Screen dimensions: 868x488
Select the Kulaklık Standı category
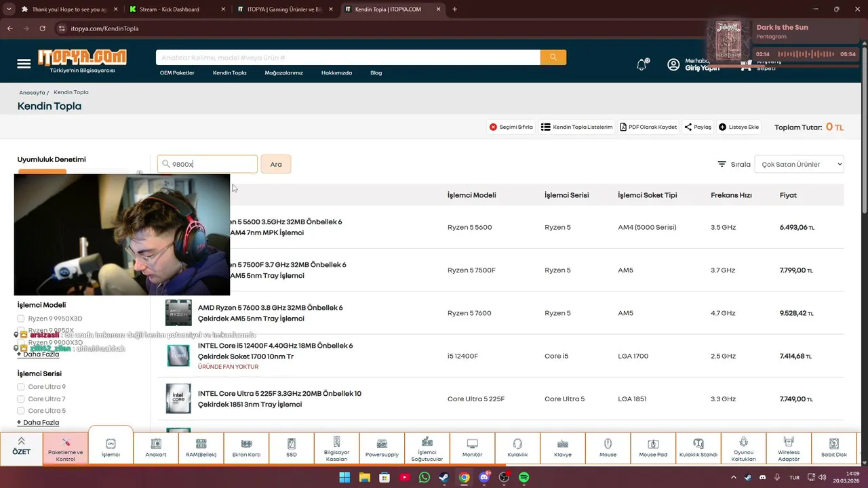(x=698, y=449)
